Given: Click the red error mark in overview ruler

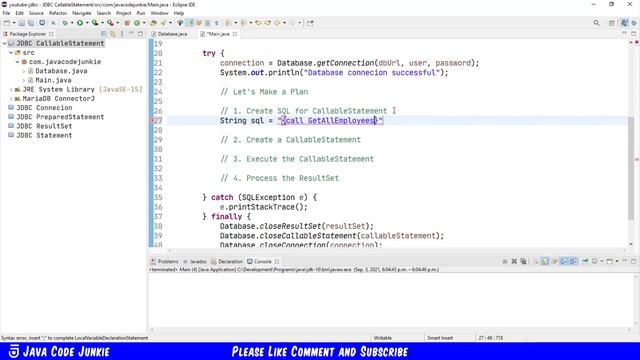Looking at the screenshot, I should point(636,159).
